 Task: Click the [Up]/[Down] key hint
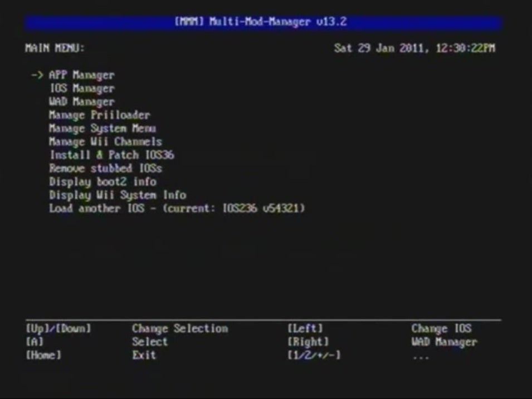pyautogui.click(x=58, y=328)
